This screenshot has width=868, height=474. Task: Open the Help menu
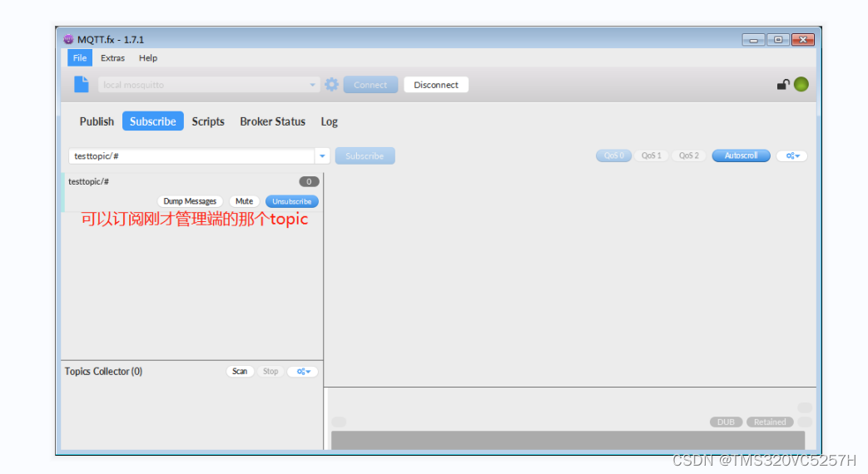pyautogui.click(x=148, y=57)
